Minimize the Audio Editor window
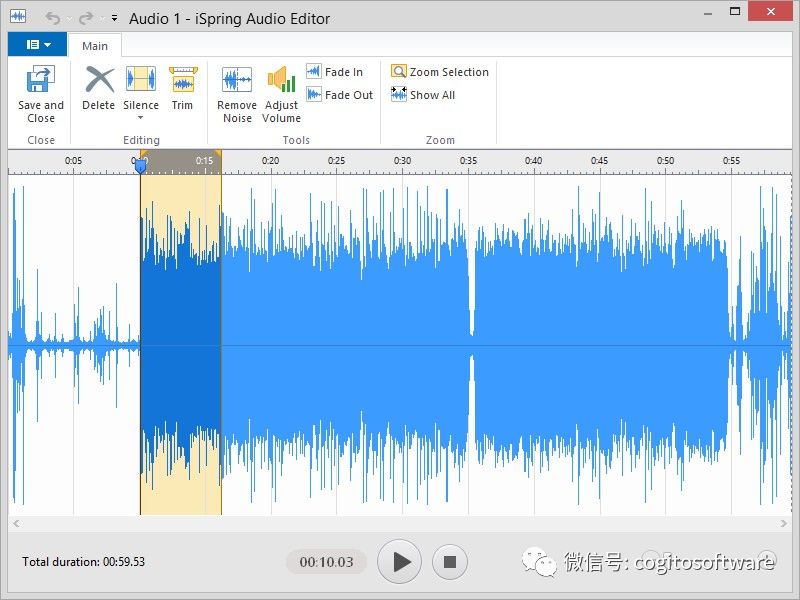 click(708, 13)
